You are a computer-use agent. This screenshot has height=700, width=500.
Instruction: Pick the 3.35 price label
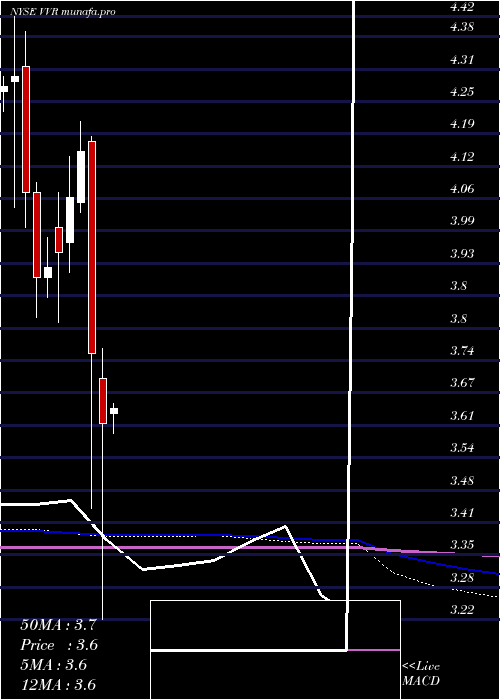tap(462, 545)
